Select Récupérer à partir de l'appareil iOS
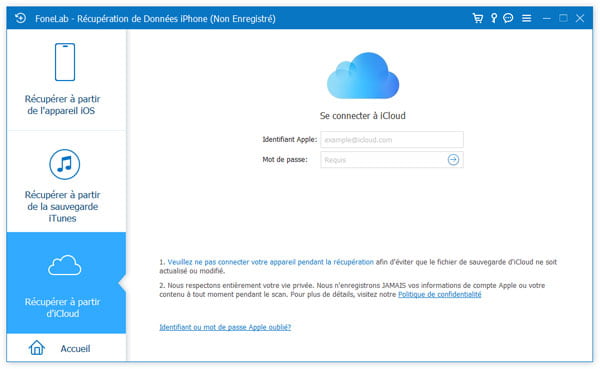This screenshot has height=369, width=600. [x=66, y=80]
